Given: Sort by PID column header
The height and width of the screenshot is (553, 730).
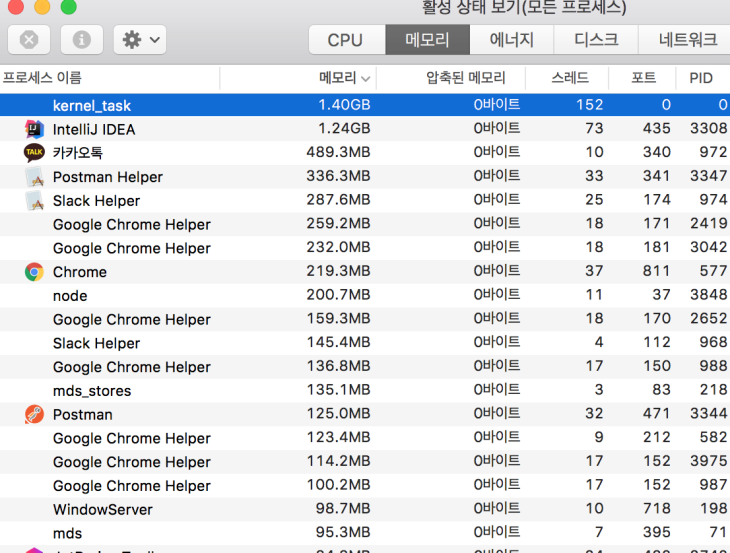Looking at the screenshot, I should coord(701,78).
